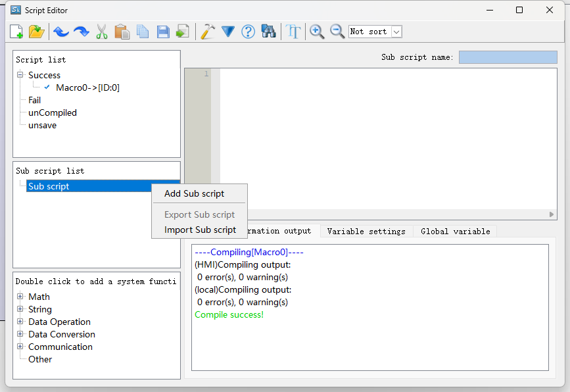Open script with the folder icon
Viewport: 570px width, 392px height.
pyautogui.click(x=36, y=32)
